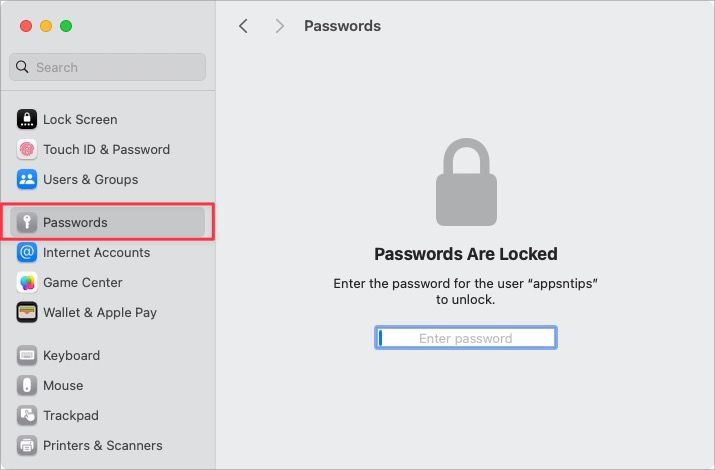This screenshot has height=470, width=715.
Task: Click the Passwords key icon
Action: click(x=27, y=223)
